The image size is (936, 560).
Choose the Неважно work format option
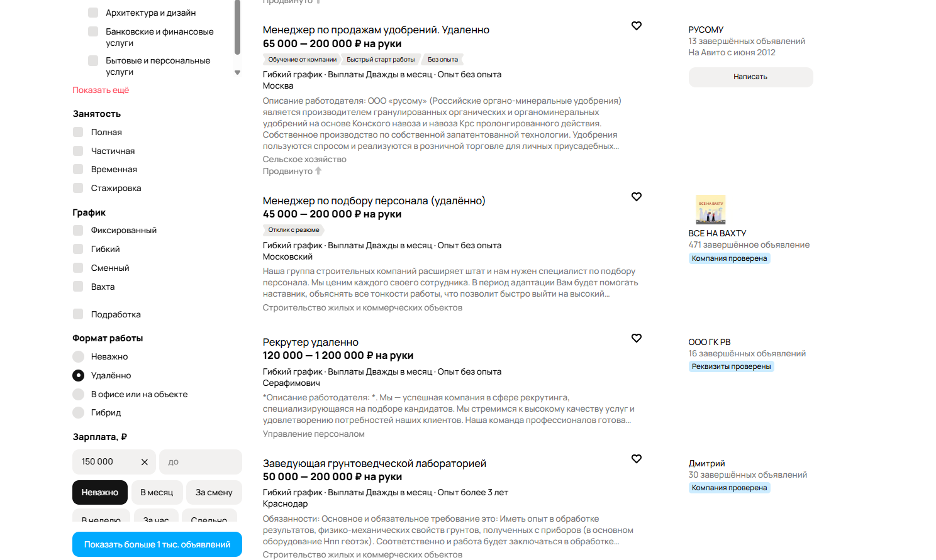[x=78, y=356]
